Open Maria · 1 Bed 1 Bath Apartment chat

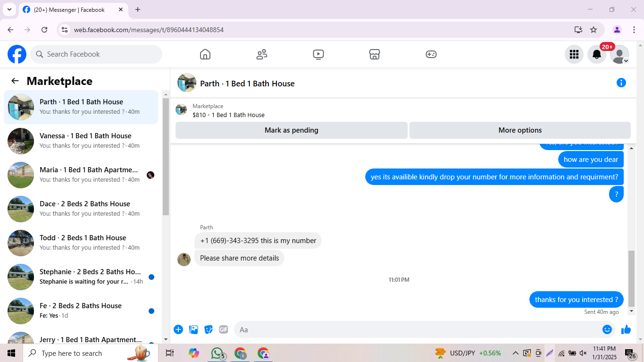coord(81,175)
